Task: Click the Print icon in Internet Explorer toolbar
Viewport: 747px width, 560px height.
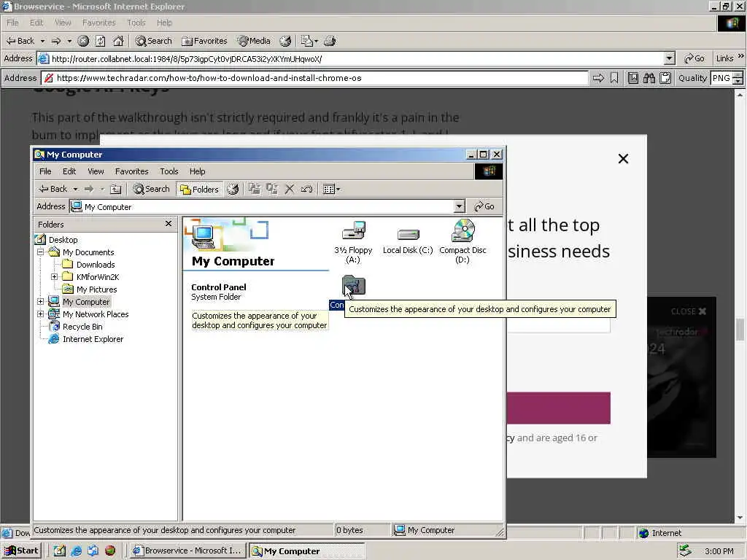Action: coord(330,41)
